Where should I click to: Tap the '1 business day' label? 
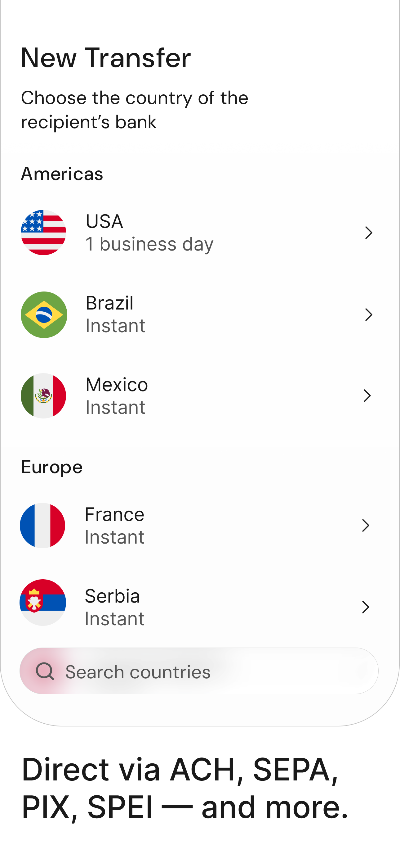[x=149, y=244]
